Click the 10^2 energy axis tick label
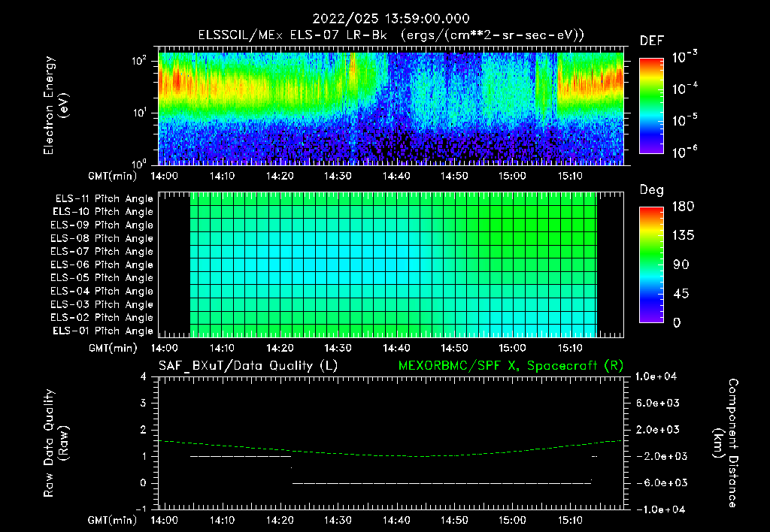Viewport: 770px width, 532px height. (x=139, y=61)
